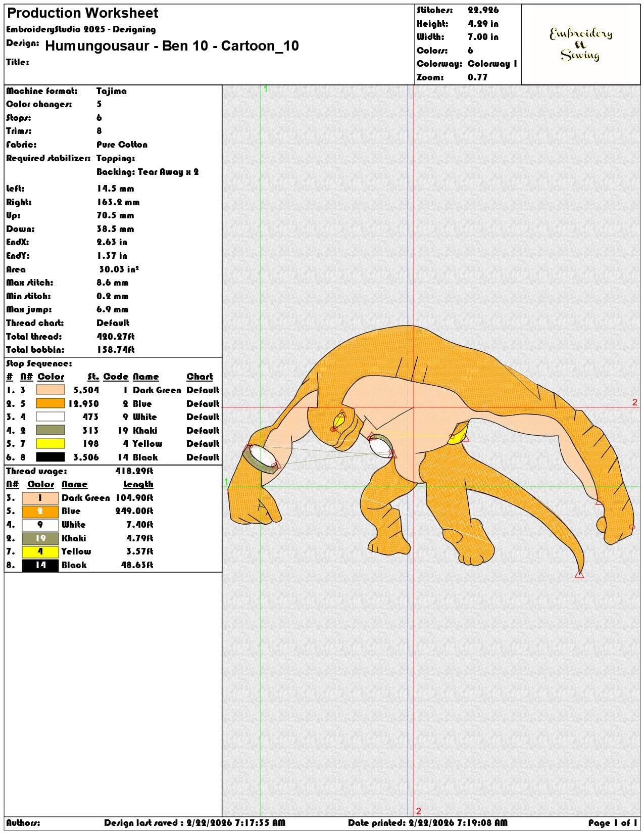Click the EndY value 1.37 in
This screenshot has height=834, width=644.
(112, 256)
